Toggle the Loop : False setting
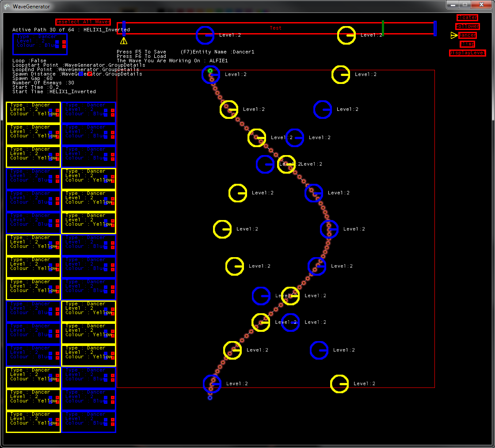 30,61
